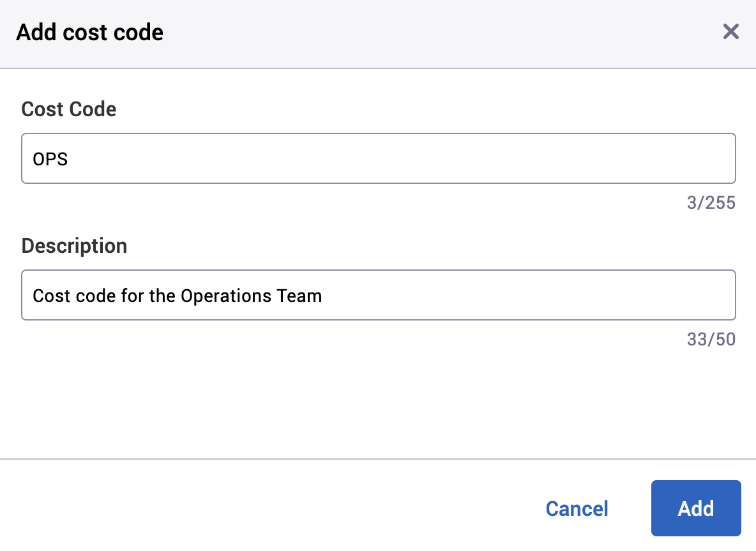Click the dialog header bar
The width and height of the screenshot is (756, 551).
pos(383,32)
